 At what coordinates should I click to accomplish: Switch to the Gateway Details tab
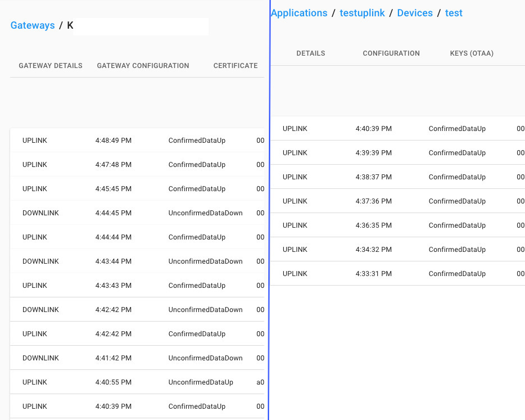(51, 66)
